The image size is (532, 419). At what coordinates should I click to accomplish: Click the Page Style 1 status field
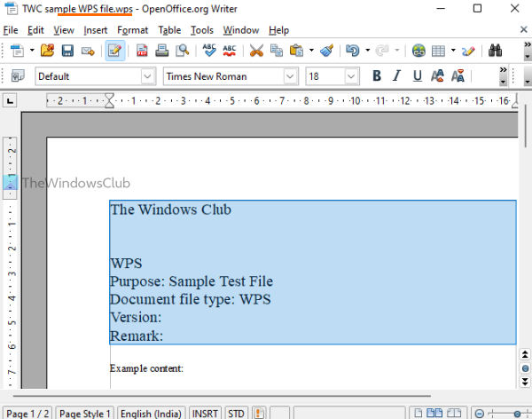pos(85,413)
